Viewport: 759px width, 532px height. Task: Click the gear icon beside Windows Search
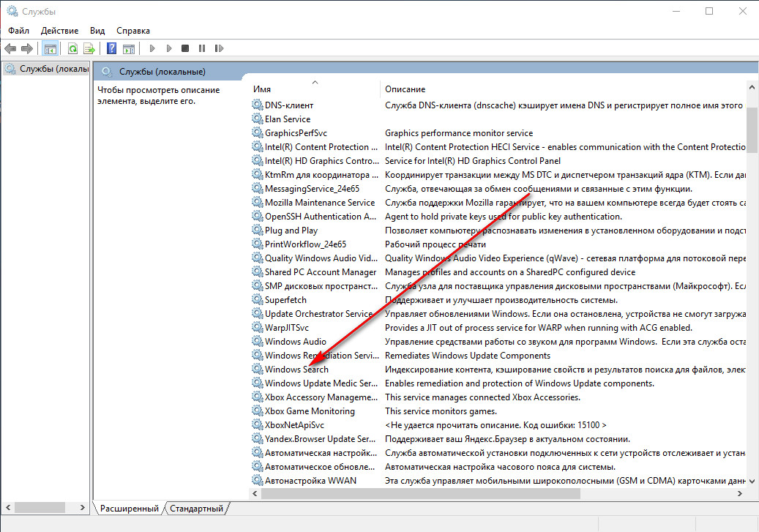tap(257, 369)
